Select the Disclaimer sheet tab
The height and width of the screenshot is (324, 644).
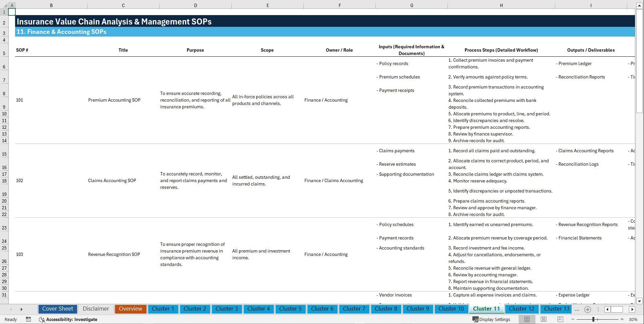coord(96,309)
